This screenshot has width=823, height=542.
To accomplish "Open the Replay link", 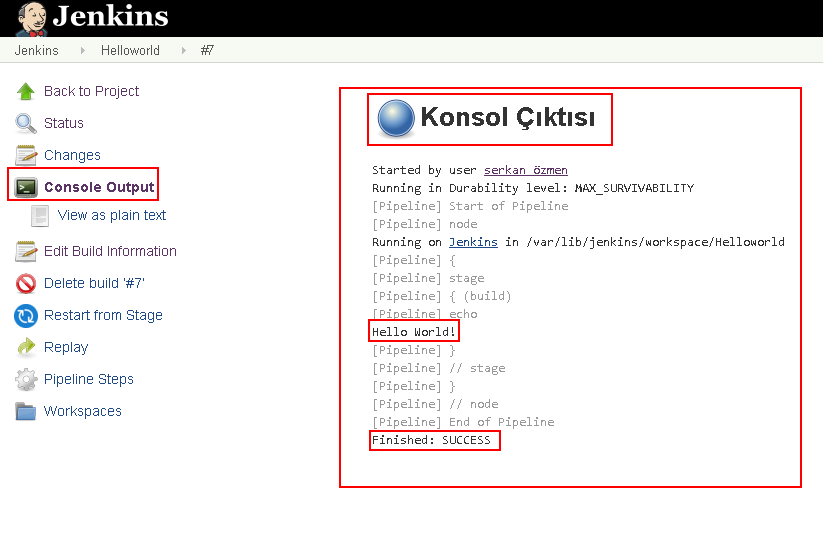I will point(66,347).
